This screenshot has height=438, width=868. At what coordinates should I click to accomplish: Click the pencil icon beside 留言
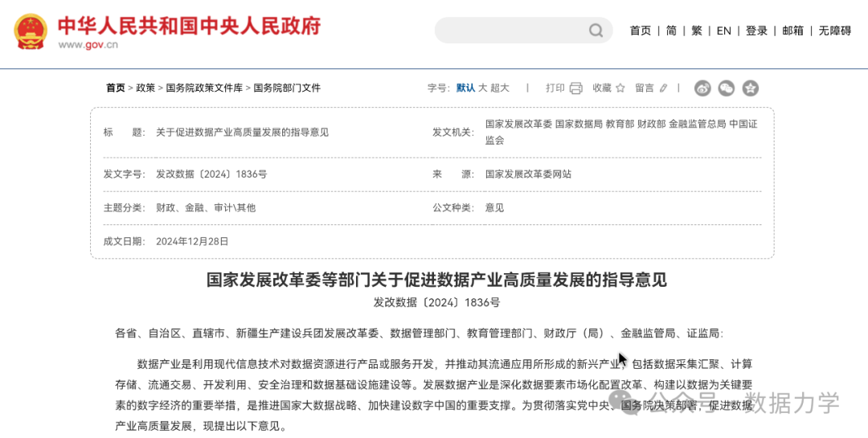[x=663, y=88]
